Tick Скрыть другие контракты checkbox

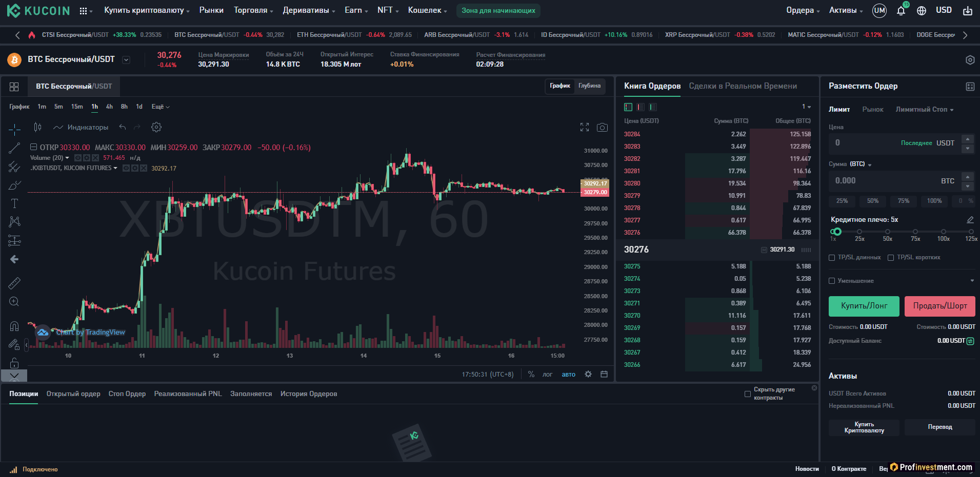point(748,394)
